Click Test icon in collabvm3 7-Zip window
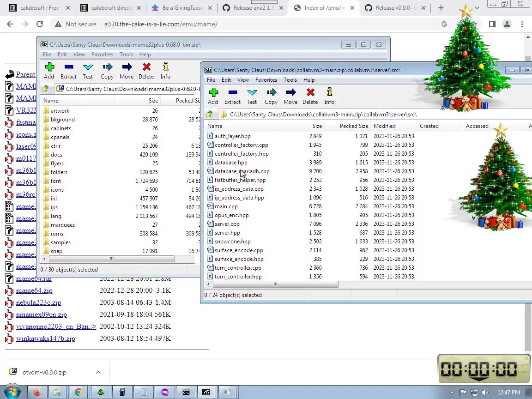 252,92
